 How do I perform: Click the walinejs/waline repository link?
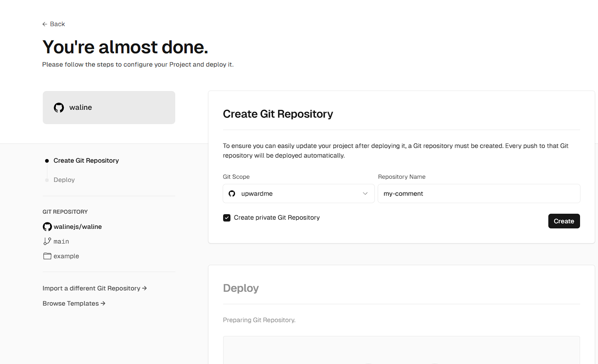(x=78, y=227)
